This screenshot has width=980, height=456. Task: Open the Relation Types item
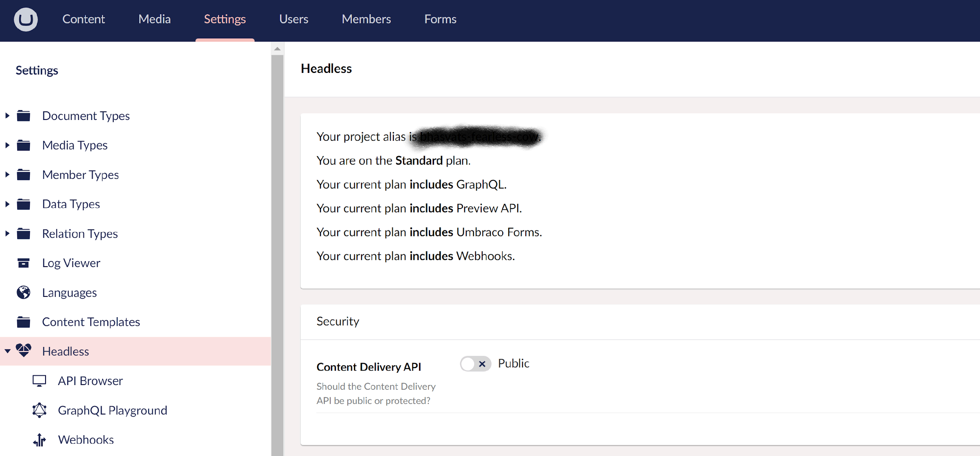click(x=80, y=234)
